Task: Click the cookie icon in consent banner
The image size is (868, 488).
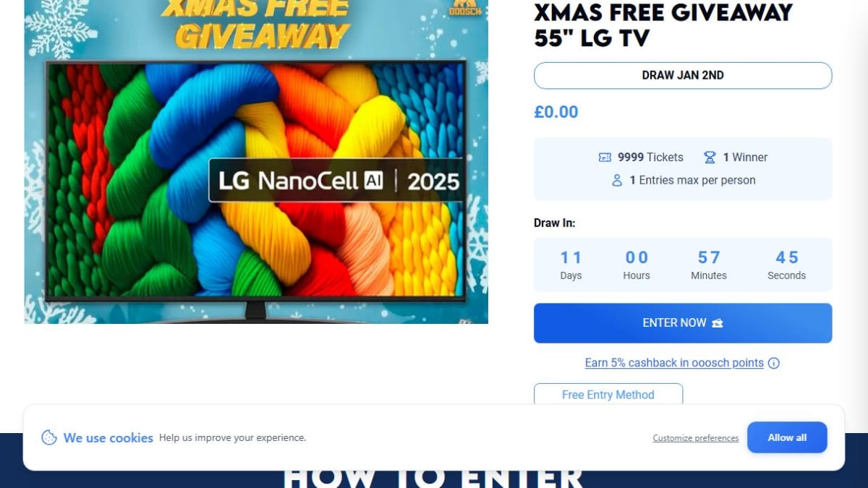Action: tap(49, 437)
